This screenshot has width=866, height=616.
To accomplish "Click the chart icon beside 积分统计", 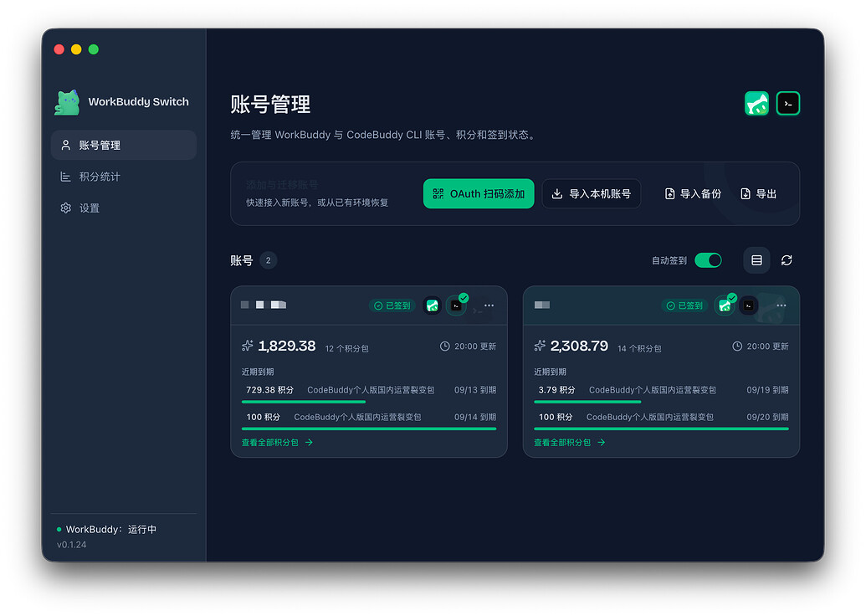I will (66, 177).
